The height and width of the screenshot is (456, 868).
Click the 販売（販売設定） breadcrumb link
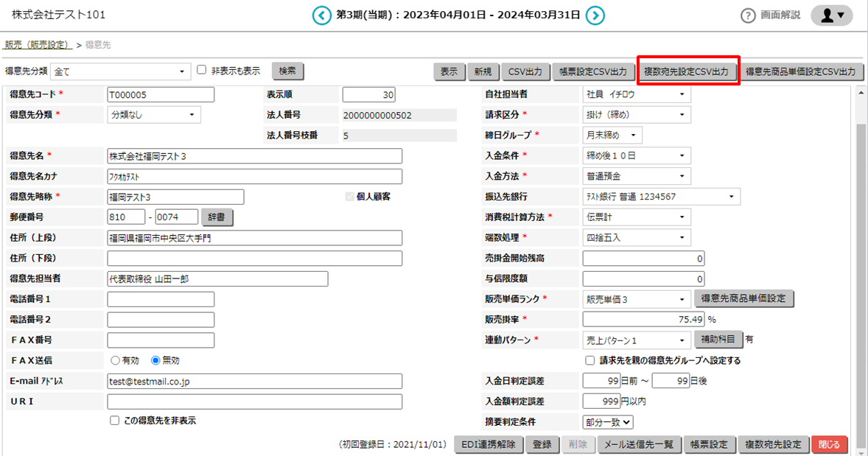point(36,45)
